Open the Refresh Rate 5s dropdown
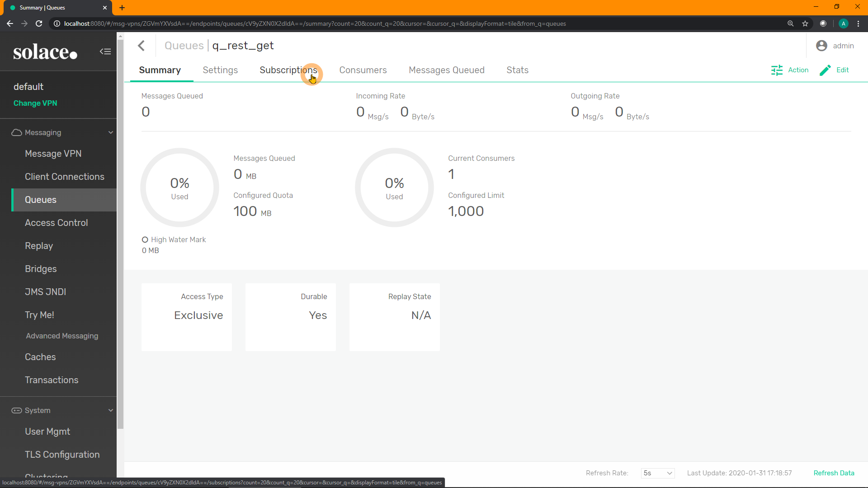 coord(658,473)
